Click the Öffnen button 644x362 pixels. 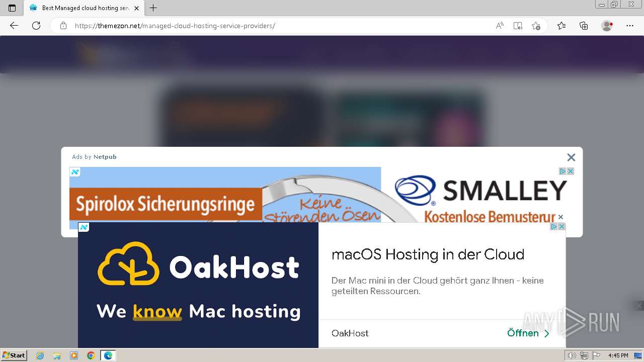click(528, 333)
